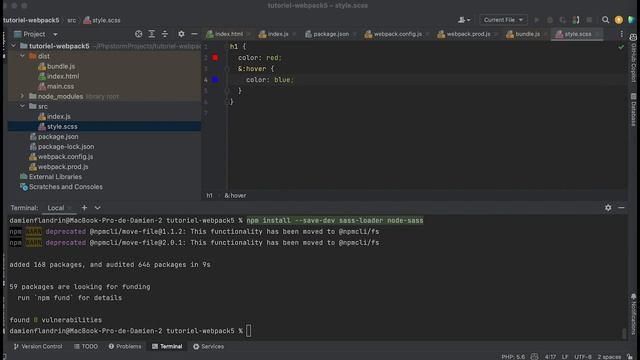Open editor tabs three-dots menu
The height and width of the screenshot is (360, 640).
point(622,34)
